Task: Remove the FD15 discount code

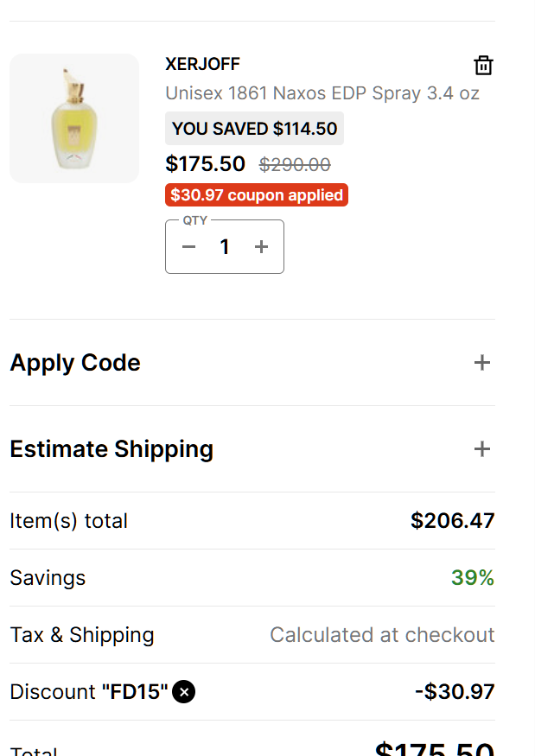Action: pos(184,692)
